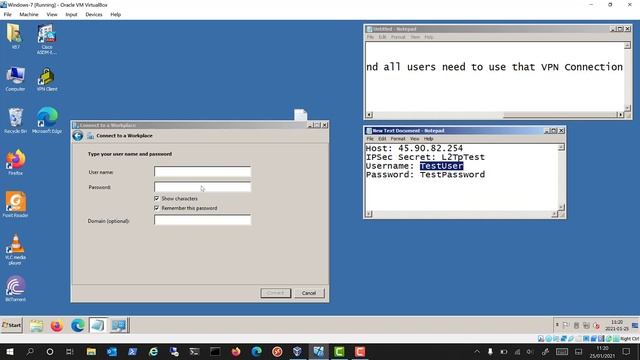This screenshot has width=640, height=360.
Task: Show hidden icons in host system tray
Action: (x=477, y=351)
